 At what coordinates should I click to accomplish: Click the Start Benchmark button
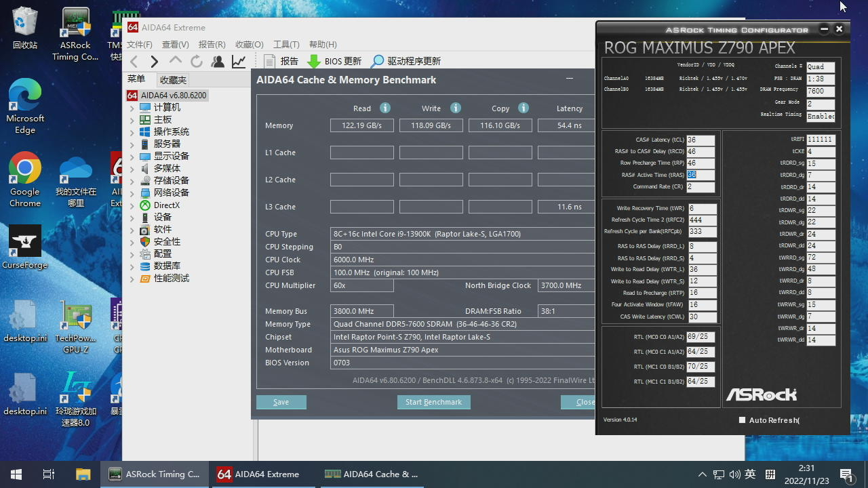tap(433, 402)
